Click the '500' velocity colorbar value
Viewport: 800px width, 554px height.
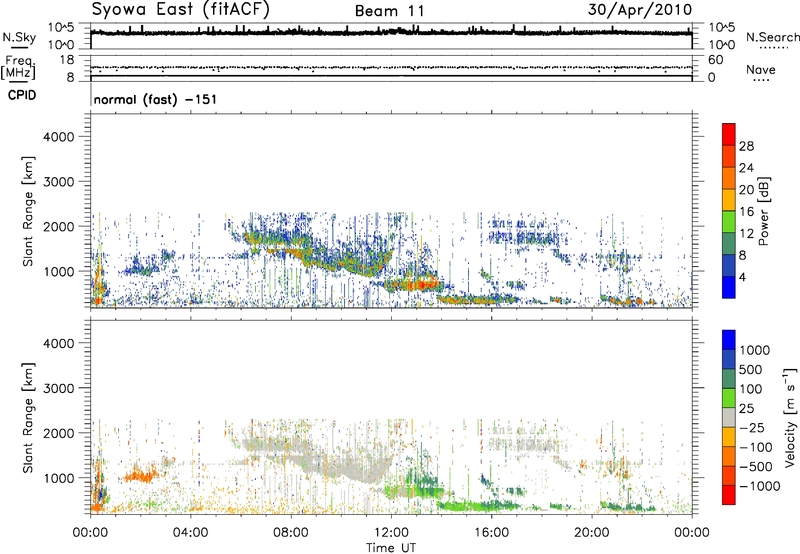coord(751,369)
